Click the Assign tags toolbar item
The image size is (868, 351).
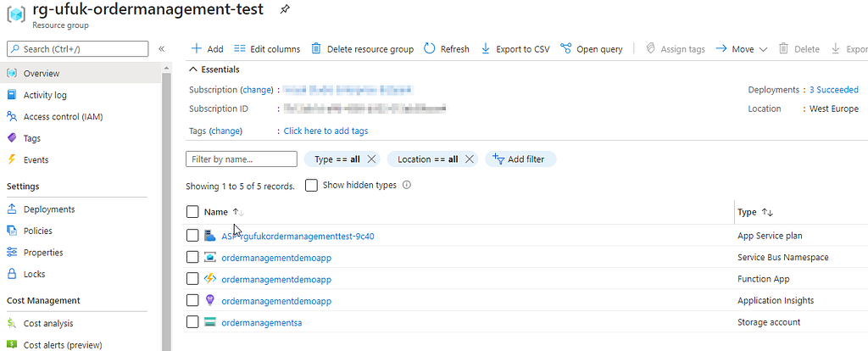(x=676, y=48)
